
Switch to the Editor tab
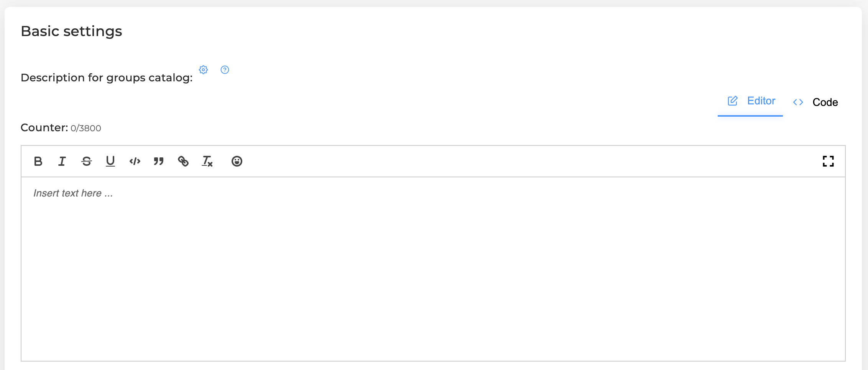750,102
